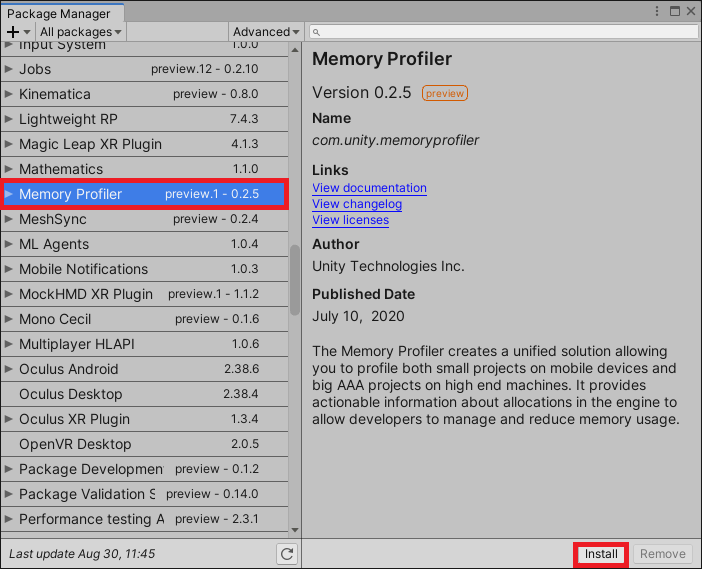
Task: Expand the Multiplayer HLAPI arrow
Action: click(x=9, y=344)
